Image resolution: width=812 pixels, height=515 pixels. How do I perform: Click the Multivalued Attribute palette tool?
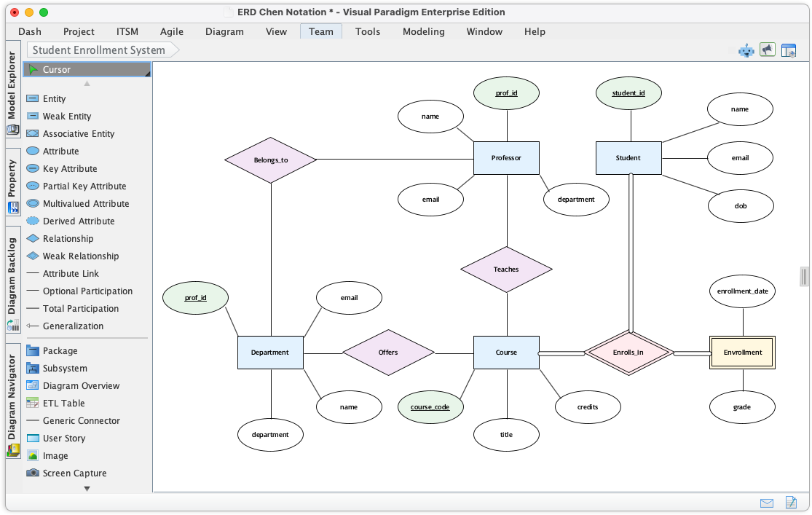(x=85, y=204)
